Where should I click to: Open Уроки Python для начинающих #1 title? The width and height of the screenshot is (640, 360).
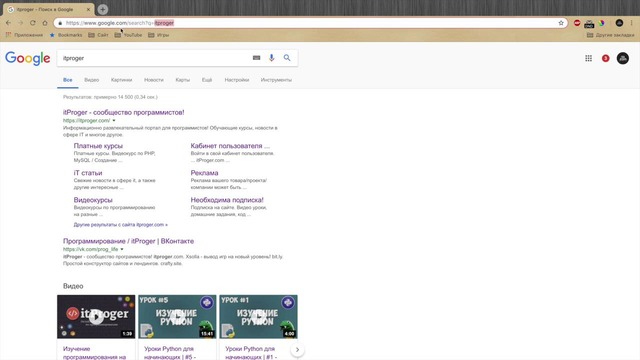(x=251, y=353)
